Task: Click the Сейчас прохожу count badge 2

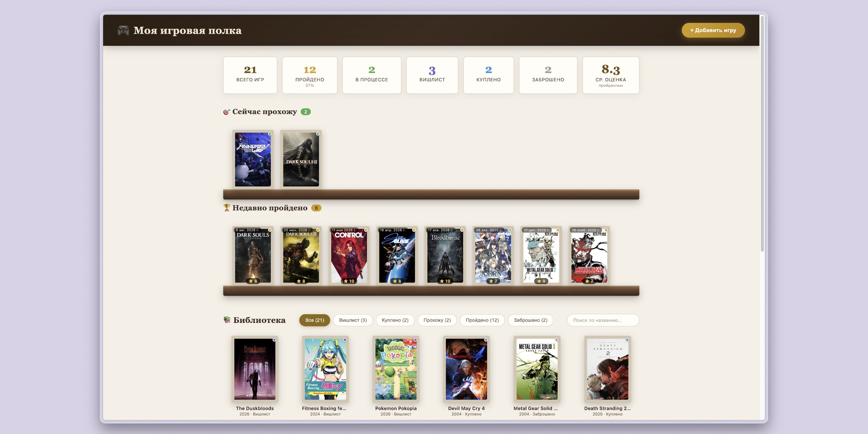Action: click(x=306, y=112)
